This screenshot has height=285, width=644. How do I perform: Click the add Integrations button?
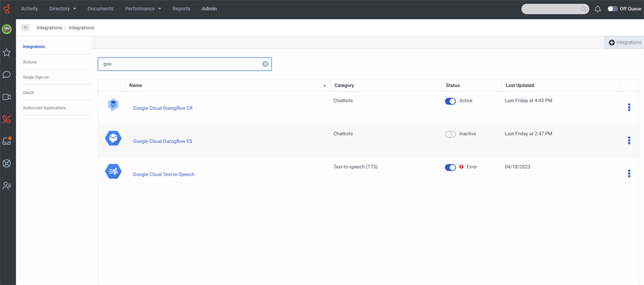click(625, 42)
